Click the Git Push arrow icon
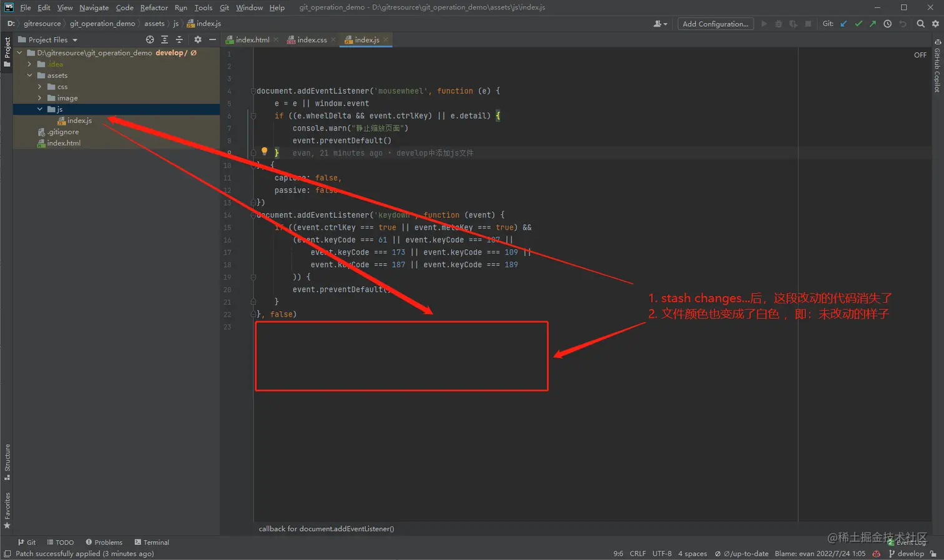The width and height of the screenshot is (944, 560). 873,24
